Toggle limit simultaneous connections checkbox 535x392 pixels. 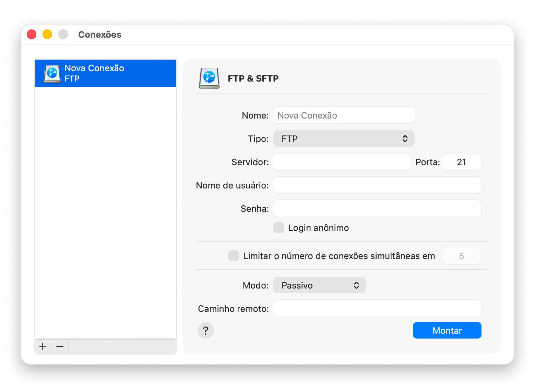point(234,256)
